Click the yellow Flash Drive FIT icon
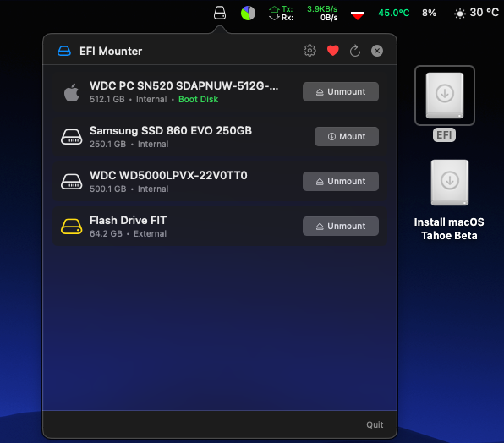The width and height of the screenshot is (504, 443). point(72,227)
